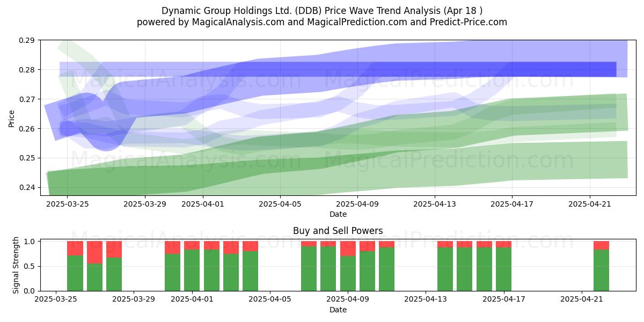Click the green buy bar for April 7
Image resolution: width=644 pixels, height=322 pixels.
pos(309,268)
